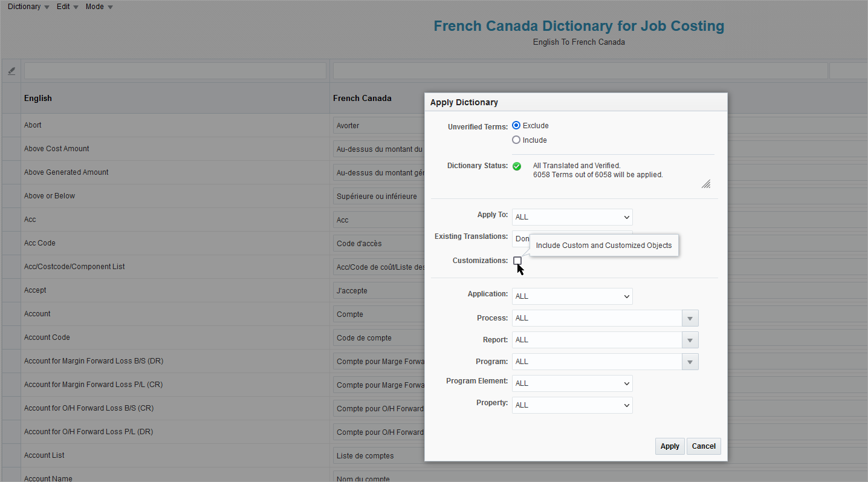Viewport: 868px width, 482px height.
Task: Click the arrow icon beside Edit menu
Action: [76, 7]
